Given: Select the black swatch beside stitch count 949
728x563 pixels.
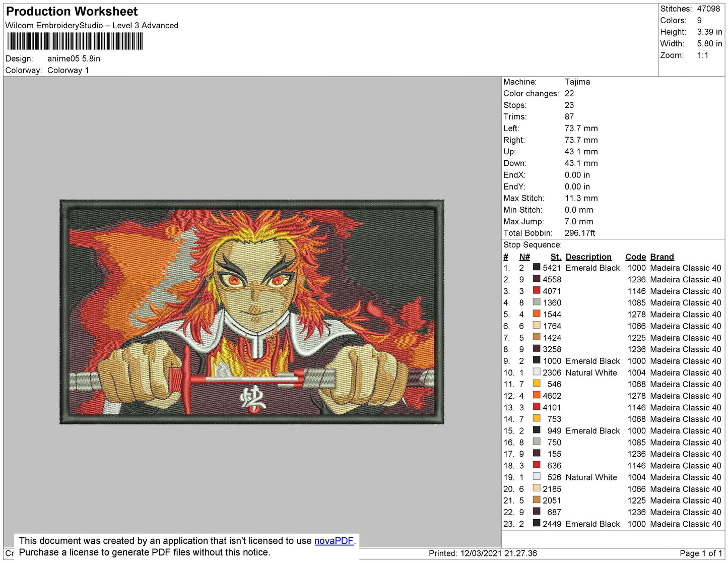Looking at the screenshot, I should pyautogui.click(x=537, y=430).
